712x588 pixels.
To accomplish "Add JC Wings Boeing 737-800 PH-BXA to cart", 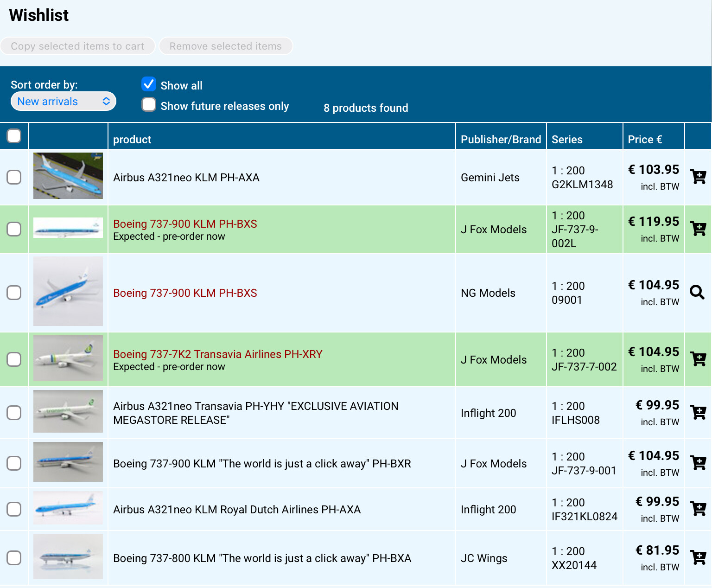I will tap(698, 557).
